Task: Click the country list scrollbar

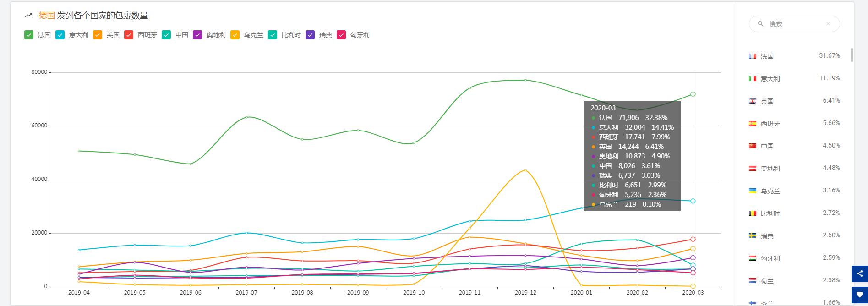Action: 852,55
